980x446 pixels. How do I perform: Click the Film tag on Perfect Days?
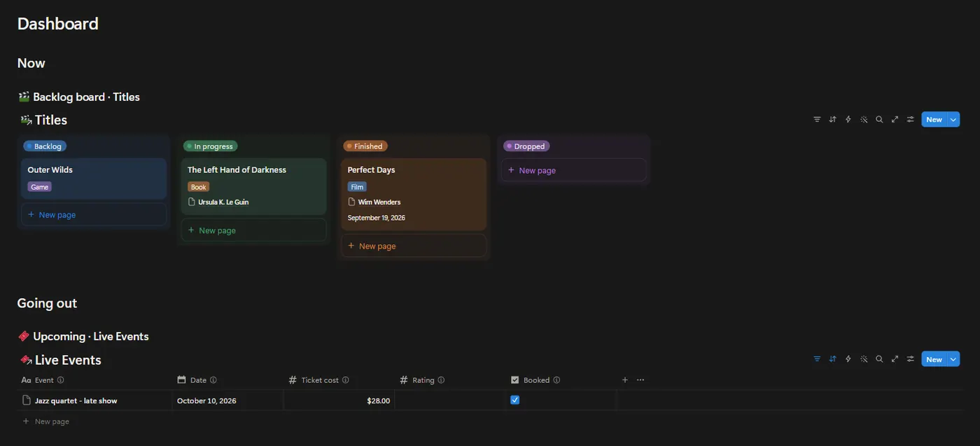point(357,187)
